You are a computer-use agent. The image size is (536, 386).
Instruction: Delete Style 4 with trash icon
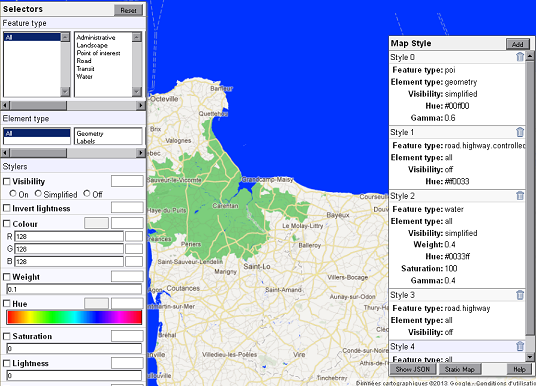click(x=520, y=346)
